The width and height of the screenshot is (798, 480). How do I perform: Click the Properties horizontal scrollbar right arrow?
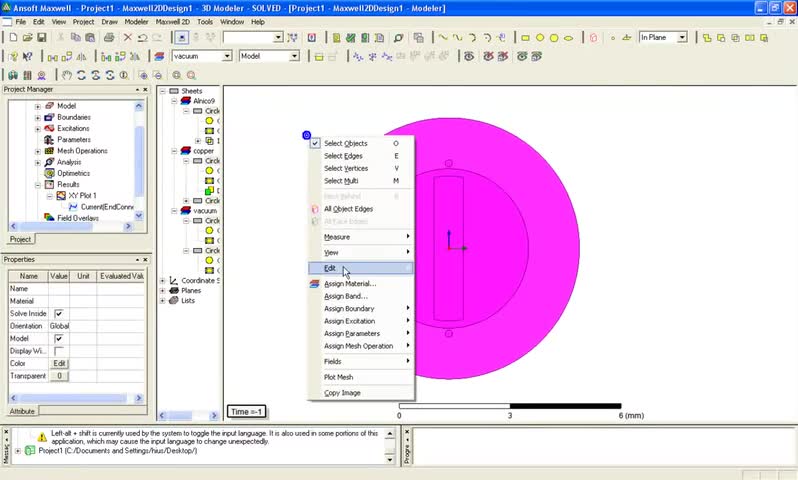tap(138, 398)
